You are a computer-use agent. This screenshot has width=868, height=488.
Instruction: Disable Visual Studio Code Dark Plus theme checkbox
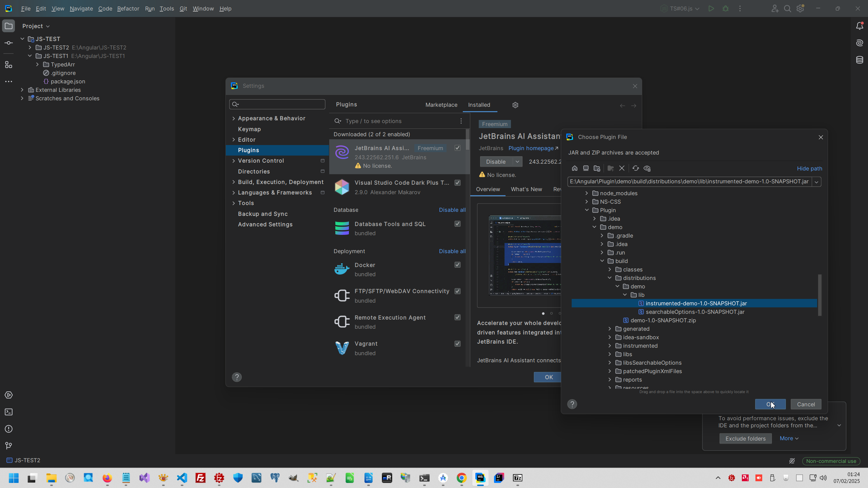coord(457,183)
